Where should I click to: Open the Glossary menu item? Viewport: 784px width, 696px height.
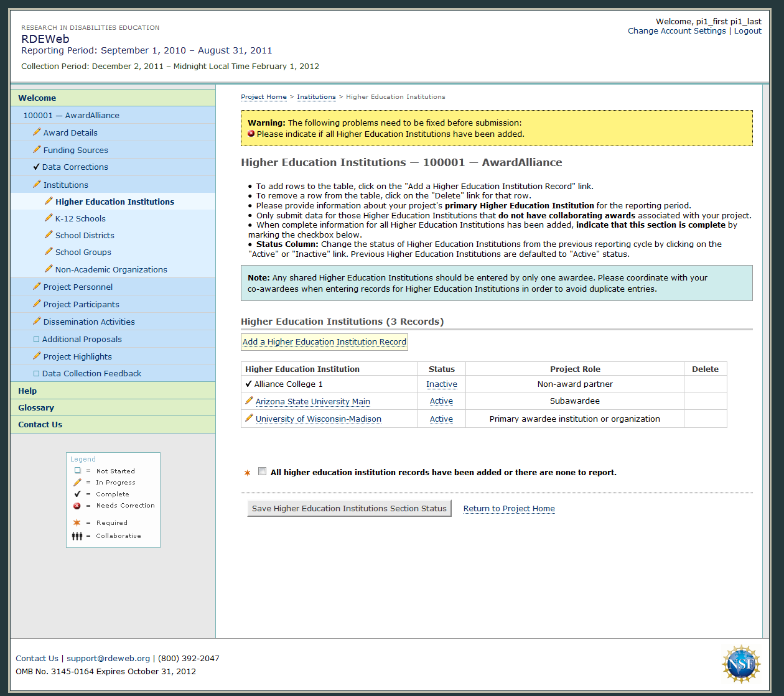pyautogui.click(x=36, y=407)
